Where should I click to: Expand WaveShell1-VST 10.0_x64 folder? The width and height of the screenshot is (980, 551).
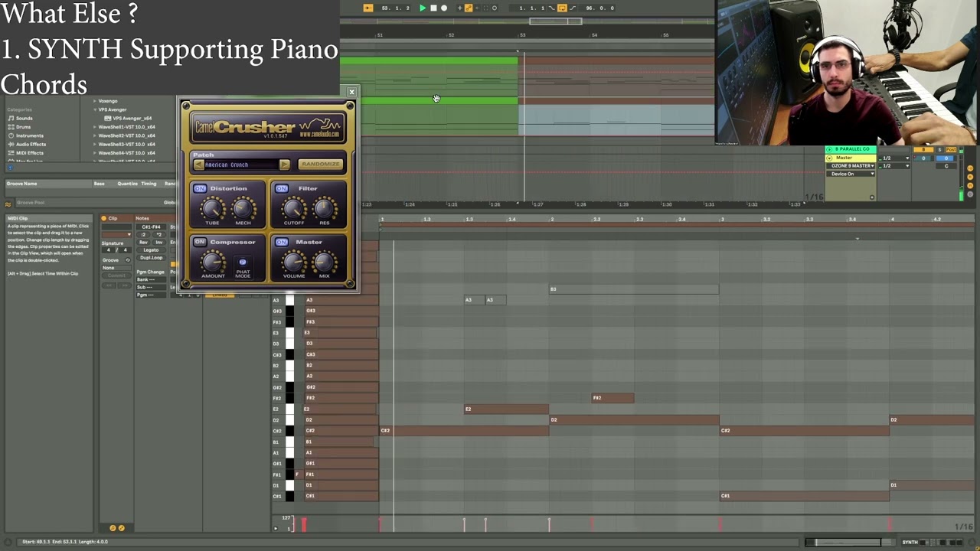(x=96, y=127)
